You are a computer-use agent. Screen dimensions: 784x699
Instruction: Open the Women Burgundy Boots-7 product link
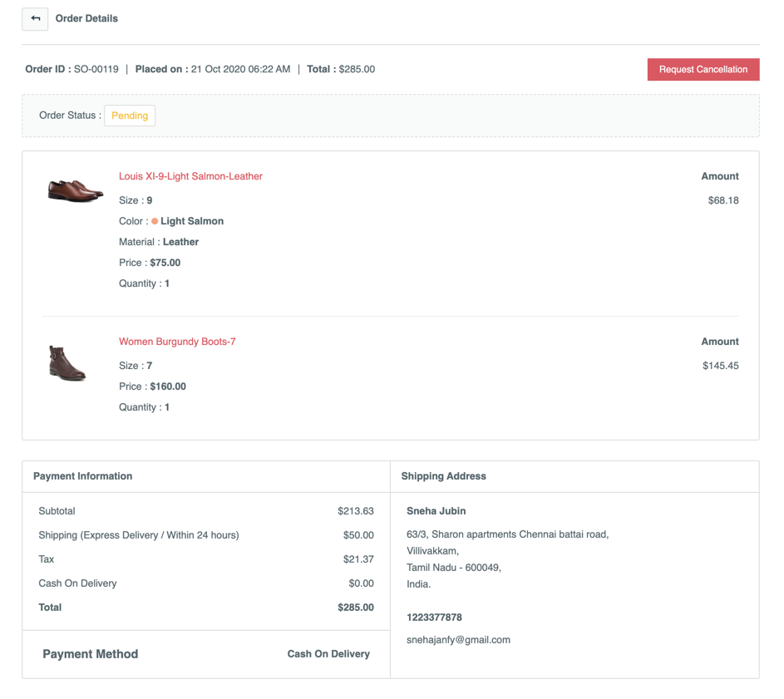[x=177, y=342]
